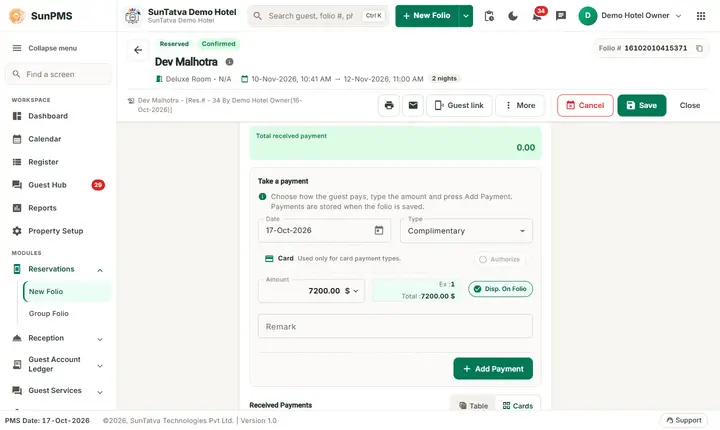Click Add Payment button
Viewport: 720px width, 430px height.
493,368
